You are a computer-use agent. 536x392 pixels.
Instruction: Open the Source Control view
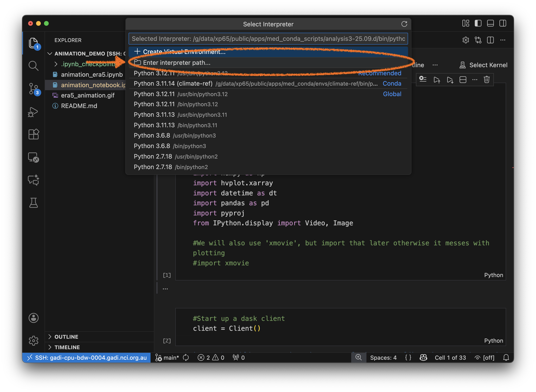tap(33, 89)
